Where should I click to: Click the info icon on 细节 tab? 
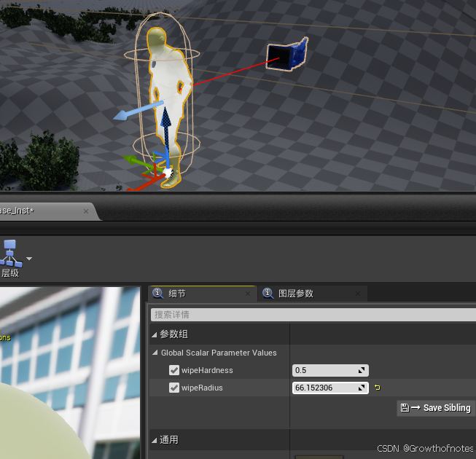(x=158, y=294)
